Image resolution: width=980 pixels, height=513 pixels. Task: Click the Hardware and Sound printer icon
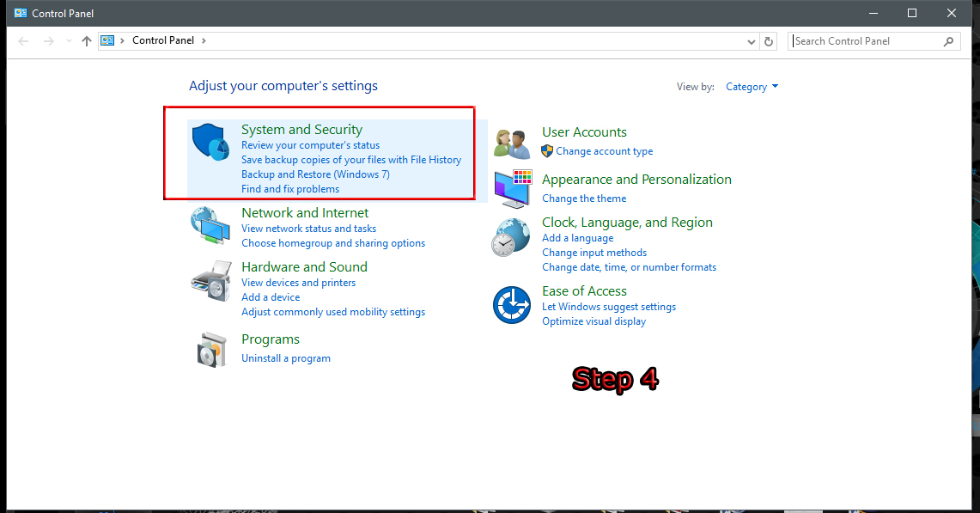[210, 281]
